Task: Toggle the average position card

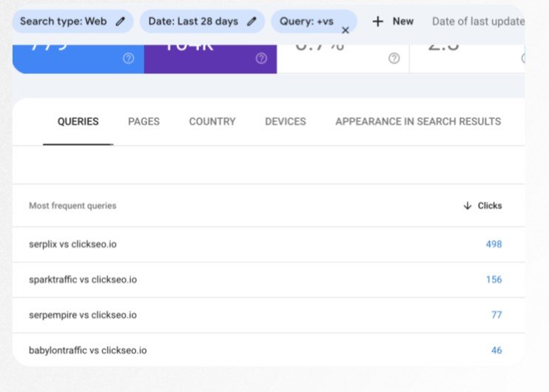Action: [467, 59]
